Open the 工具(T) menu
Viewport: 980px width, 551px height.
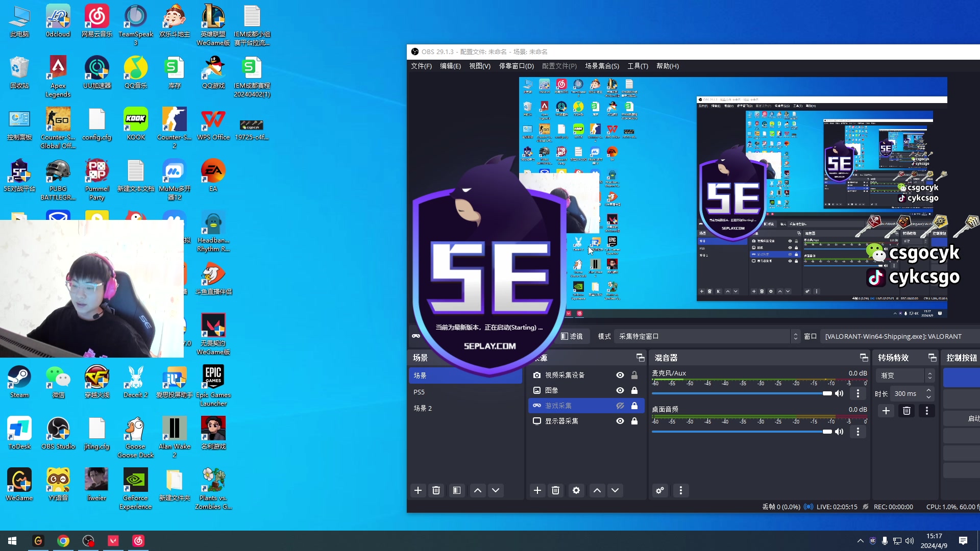638,66
